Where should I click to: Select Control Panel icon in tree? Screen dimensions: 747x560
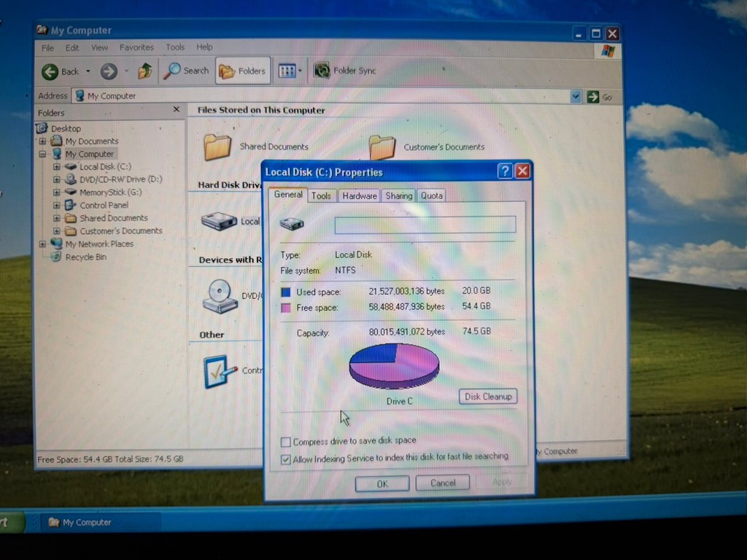[70, 205]
